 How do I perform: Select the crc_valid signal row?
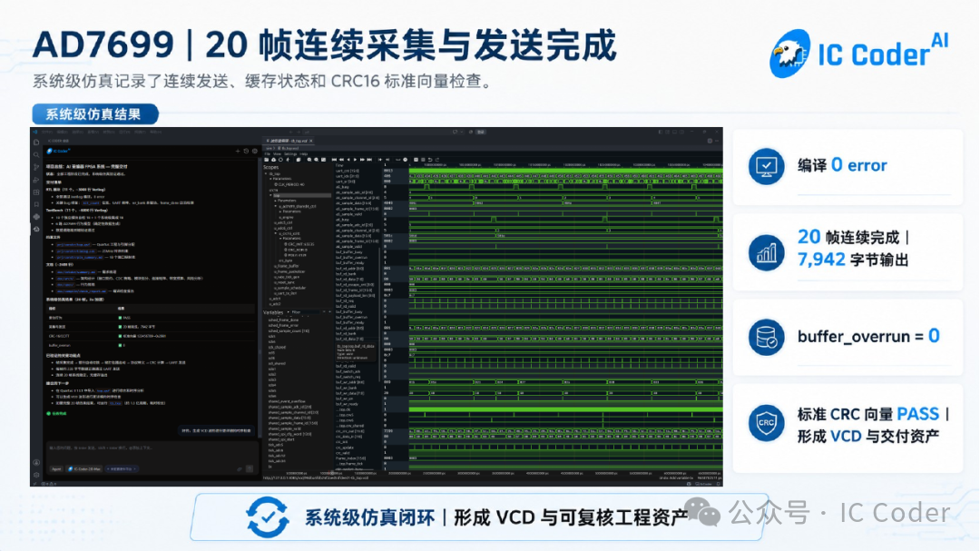coord(342,453)
